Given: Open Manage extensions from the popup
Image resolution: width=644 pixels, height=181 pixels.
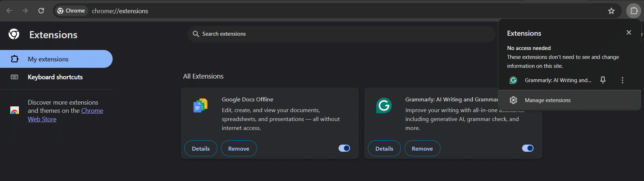Looking at the screenshot, I should 570,100.
